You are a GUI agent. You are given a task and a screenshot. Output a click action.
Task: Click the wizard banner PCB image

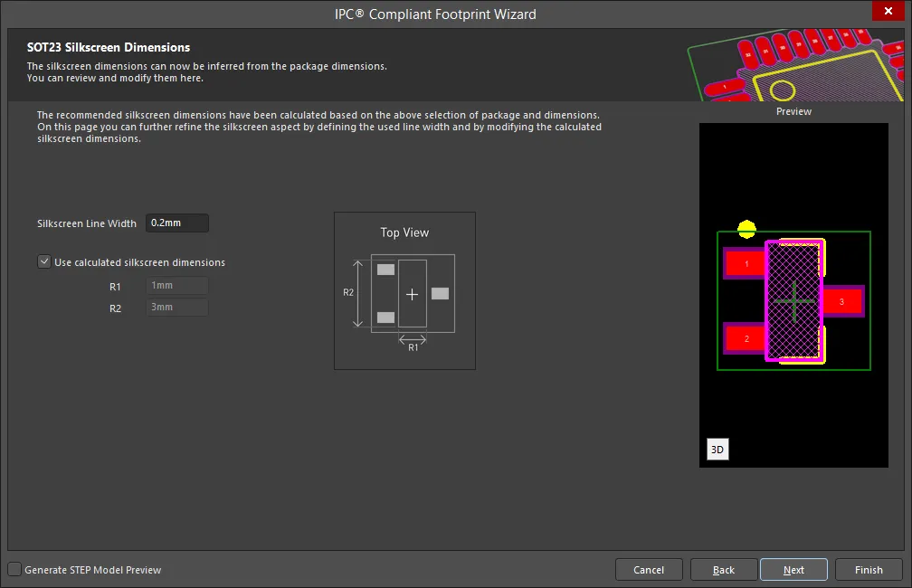[795, 64]
